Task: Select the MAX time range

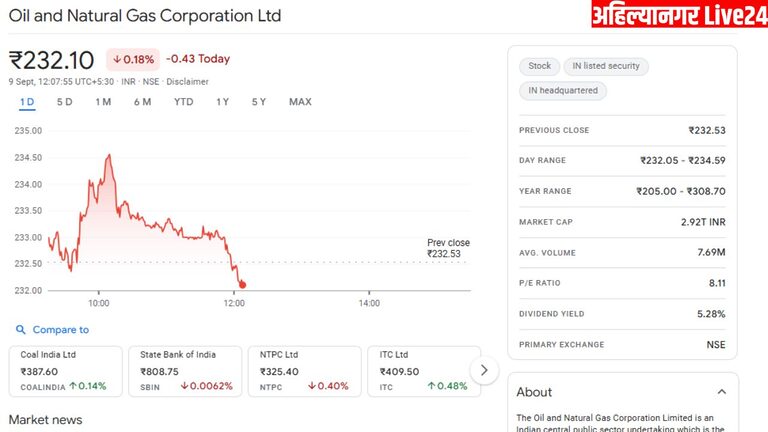Action: pyautogui.click(x=300, y=102)
